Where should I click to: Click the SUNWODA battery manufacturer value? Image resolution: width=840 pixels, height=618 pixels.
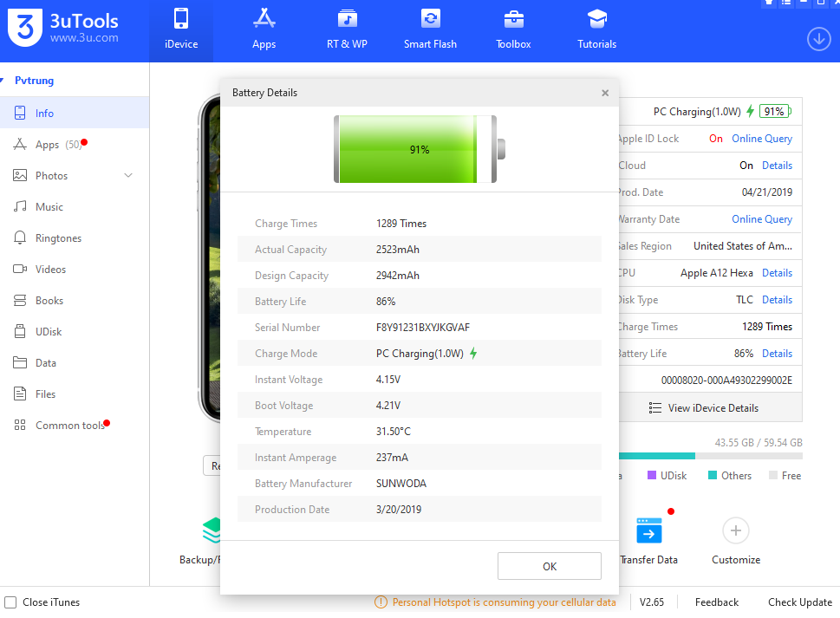[x=401, y=484]
